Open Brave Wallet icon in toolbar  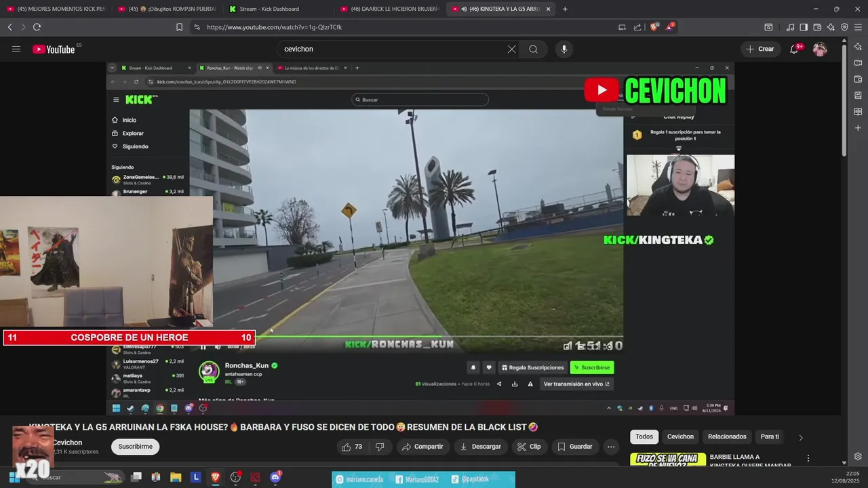pos(817,27)
